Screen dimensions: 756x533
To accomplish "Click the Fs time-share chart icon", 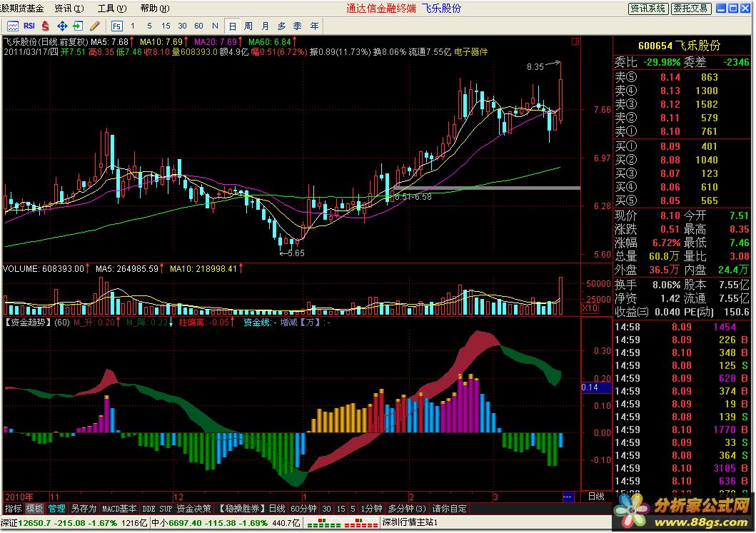I will click(116, 26).
